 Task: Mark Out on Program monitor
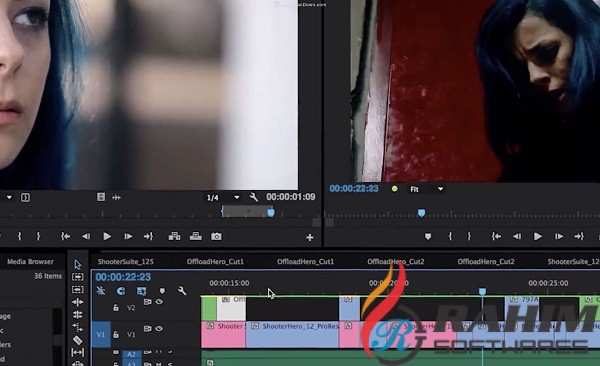pos(469,237)
